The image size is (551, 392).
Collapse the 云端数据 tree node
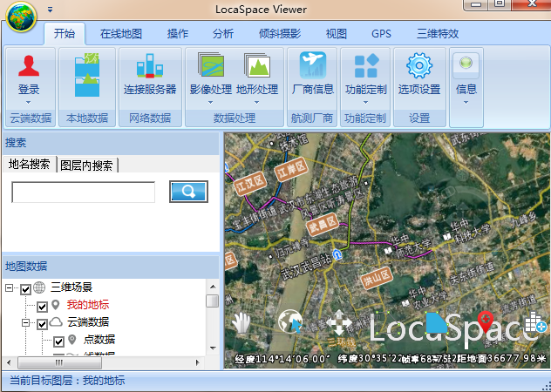25,322
